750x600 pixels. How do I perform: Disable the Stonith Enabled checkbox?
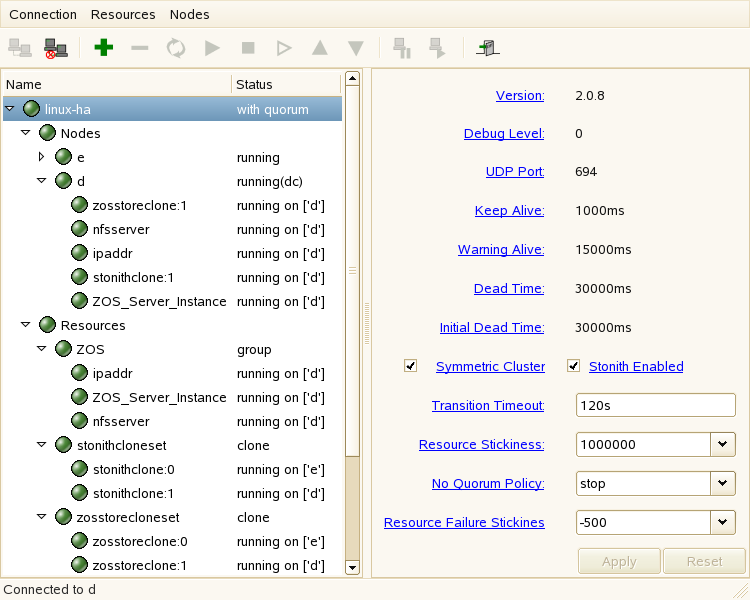[x=574, y=366]
